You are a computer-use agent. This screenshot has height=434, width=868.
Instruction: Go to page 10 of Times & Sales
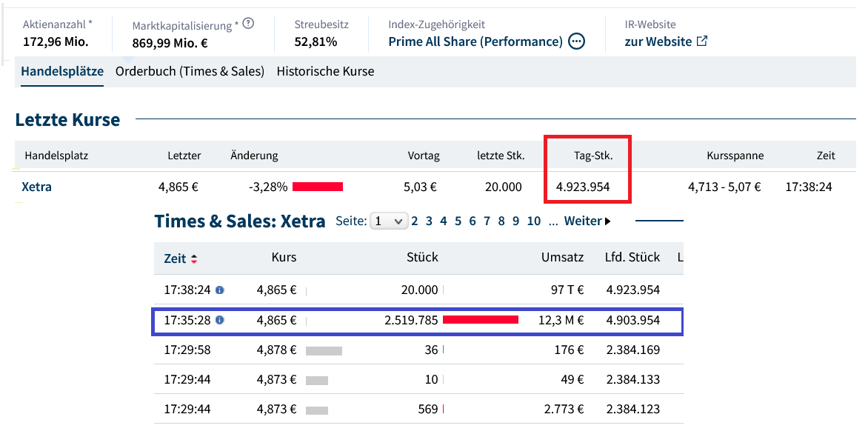(534, 221)
